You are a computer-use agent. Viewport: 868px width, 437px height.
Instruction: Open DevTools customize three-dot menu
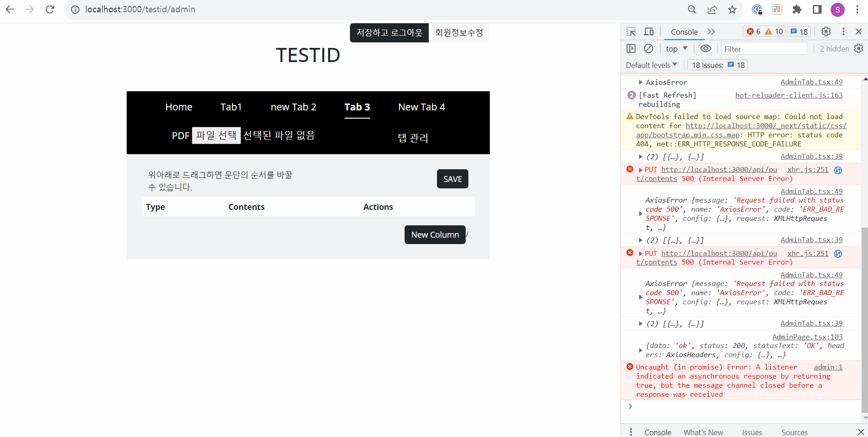(843, 31)
